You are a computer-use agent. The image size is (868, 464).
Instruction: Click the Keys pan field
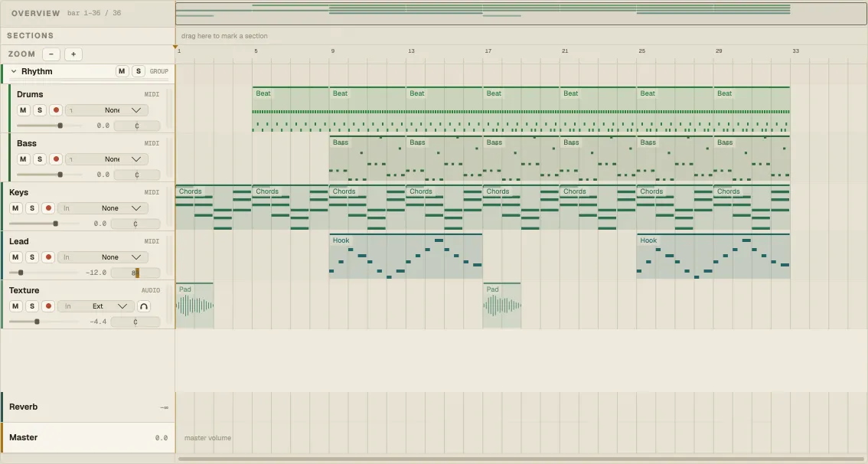135,224
